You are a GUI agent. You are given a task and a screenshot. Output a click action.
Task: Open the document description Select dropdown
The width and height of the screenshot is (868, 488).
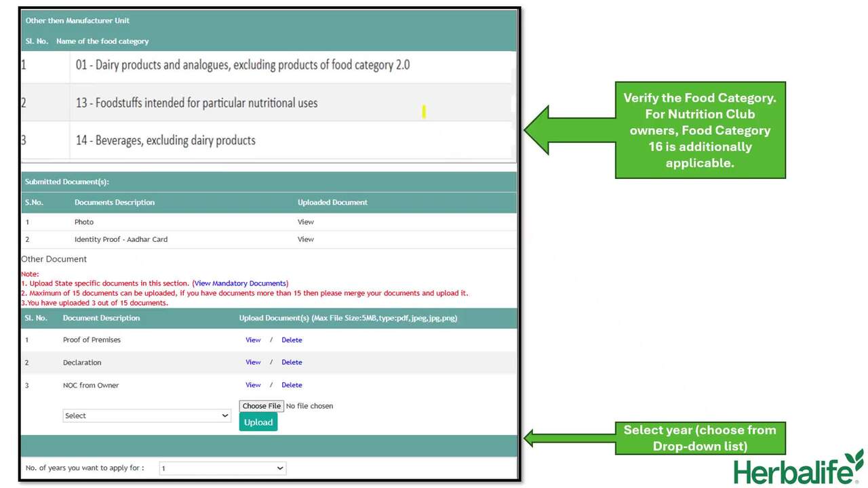[x=146, y=415]
